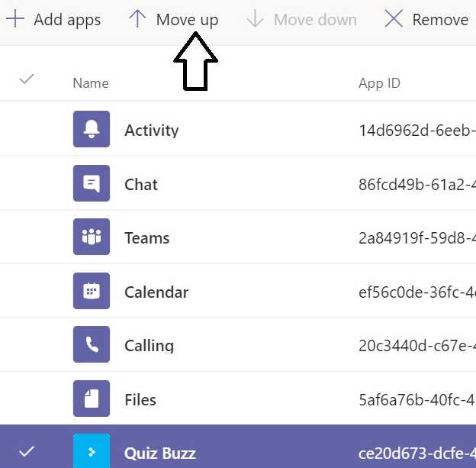
Task: Click App ID starting ef56c0de-36fc
Action: click(x=417, y=292)
